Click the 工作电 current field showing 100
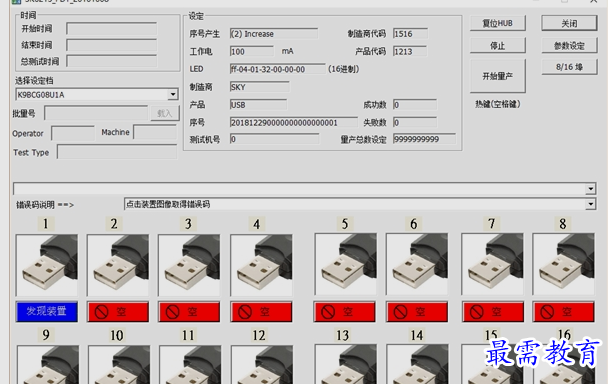Screen dimensions: 608x384 pos(252,52)
